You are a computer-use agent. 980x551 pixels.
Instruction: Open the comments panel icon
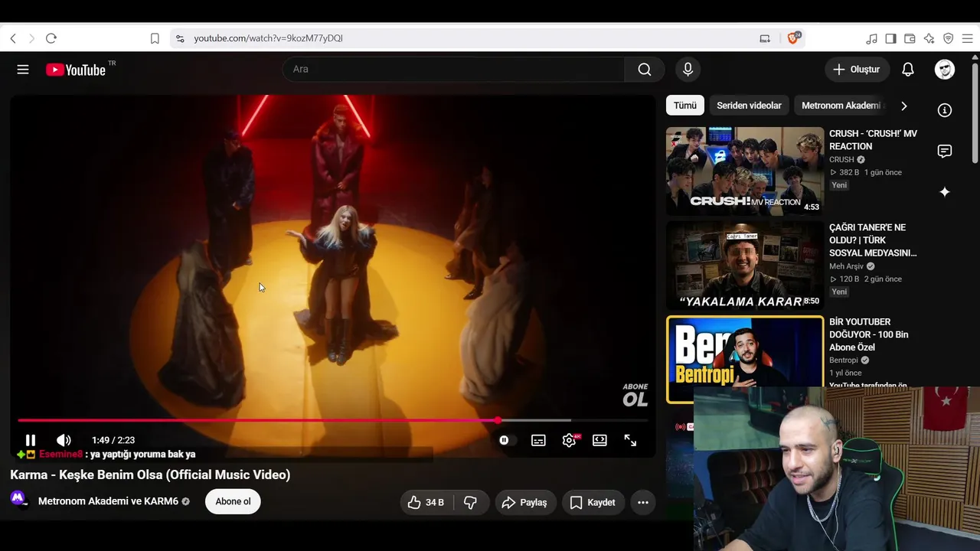(945, 152)
